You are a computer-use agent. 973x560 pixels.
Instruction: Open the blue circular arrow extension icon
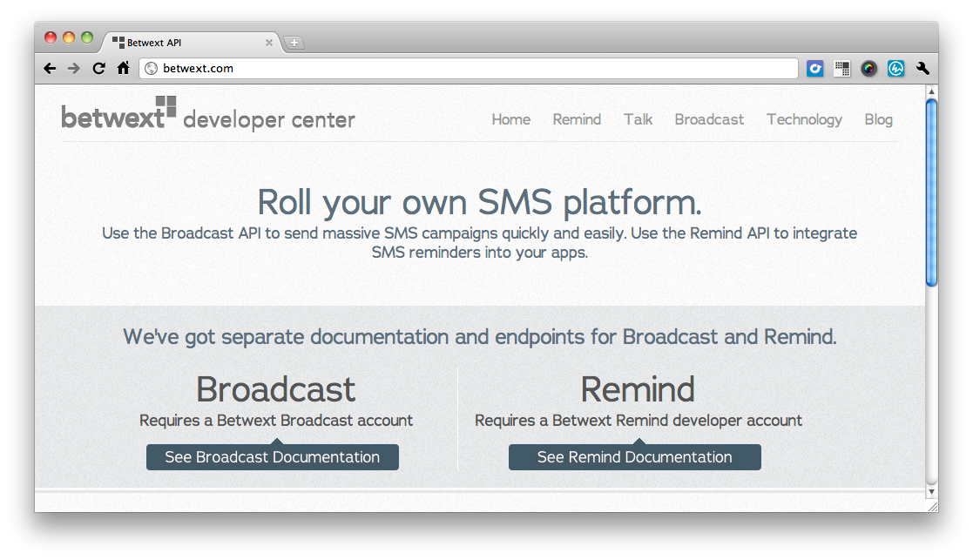814,68
